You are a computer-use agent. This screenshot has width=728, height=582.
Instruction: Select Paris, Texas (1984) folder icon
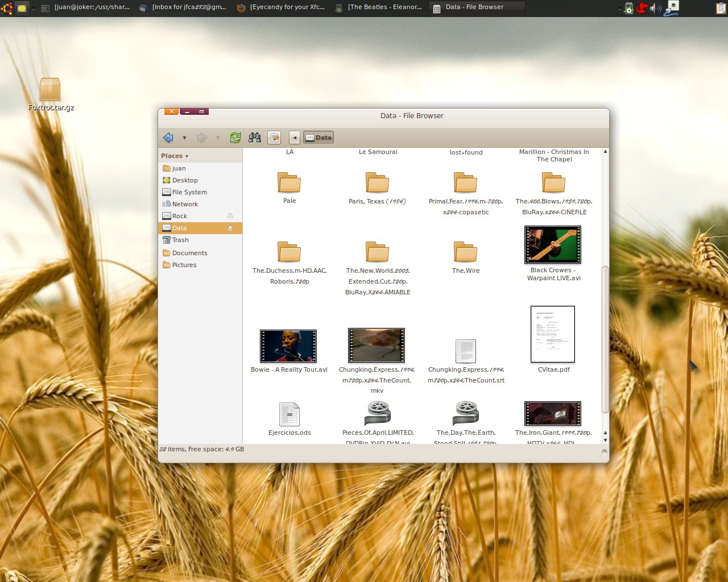pyautogui.click(x=377, y=182)
